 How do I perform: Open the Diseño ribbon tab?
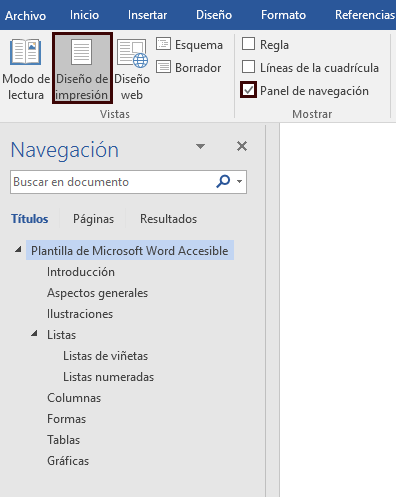click(214, 15)
